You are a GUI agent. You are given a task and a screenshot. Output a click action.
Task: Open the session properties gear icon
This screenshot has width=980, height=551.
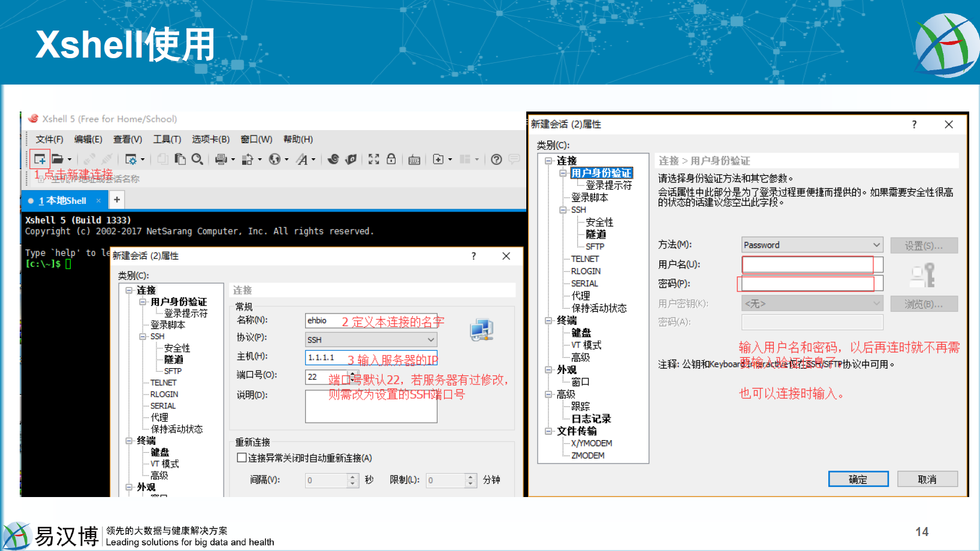[x=131, y=159]
